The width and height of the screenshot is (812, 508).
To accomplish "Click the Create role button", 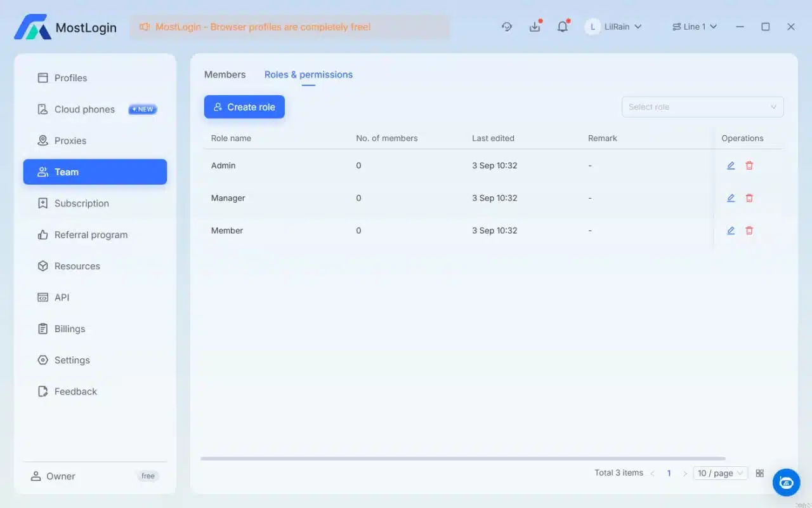I will coord(244,107).
